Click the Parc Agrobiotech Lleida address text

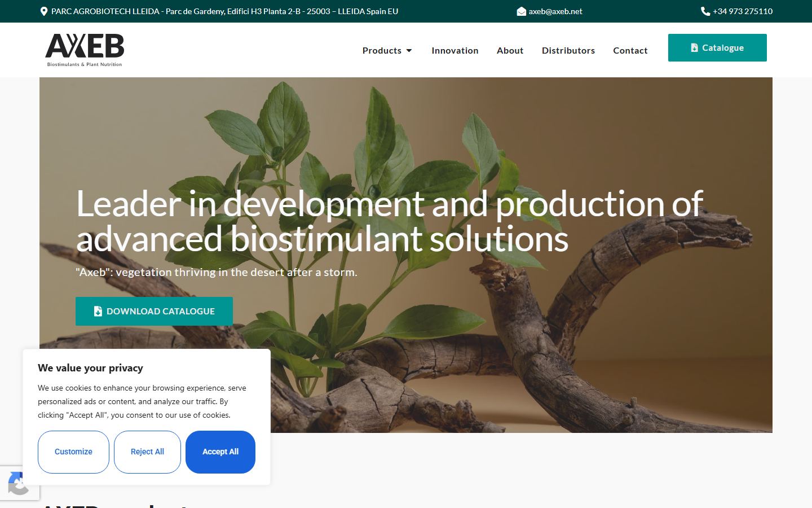[224, 11]
